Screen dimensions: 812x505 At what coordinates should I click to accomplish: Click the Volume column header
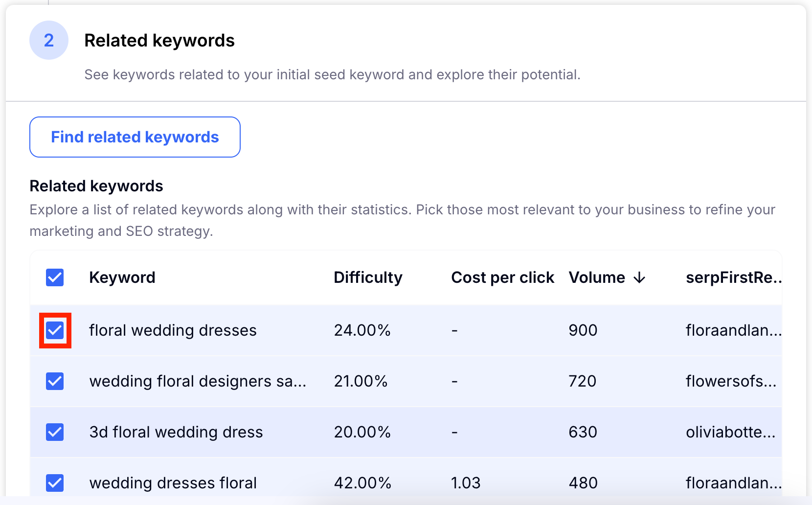click(x=597, y=277)
